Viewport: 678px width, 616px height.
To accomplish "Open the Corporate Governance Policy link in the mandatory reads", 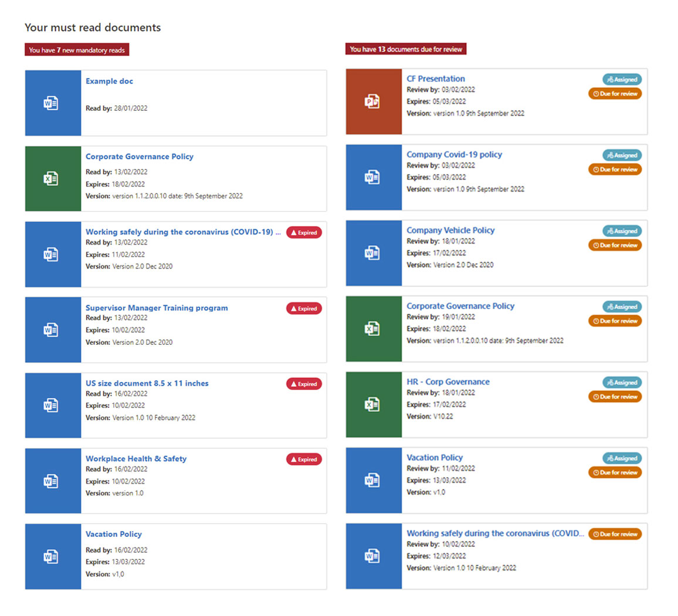I will (139, 156).
